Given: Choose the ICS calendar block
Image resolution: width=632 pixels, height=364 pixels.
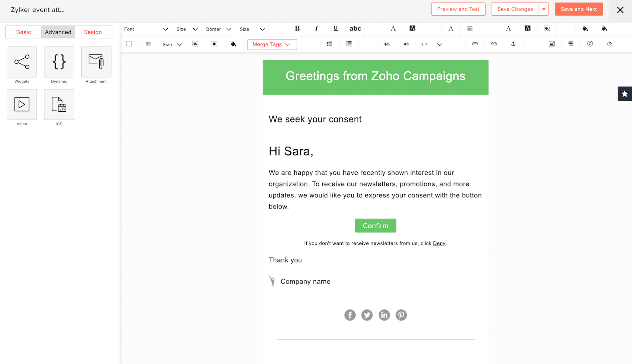Looking at the screenshot, I should pyautogui.click(x=59, y=104).
